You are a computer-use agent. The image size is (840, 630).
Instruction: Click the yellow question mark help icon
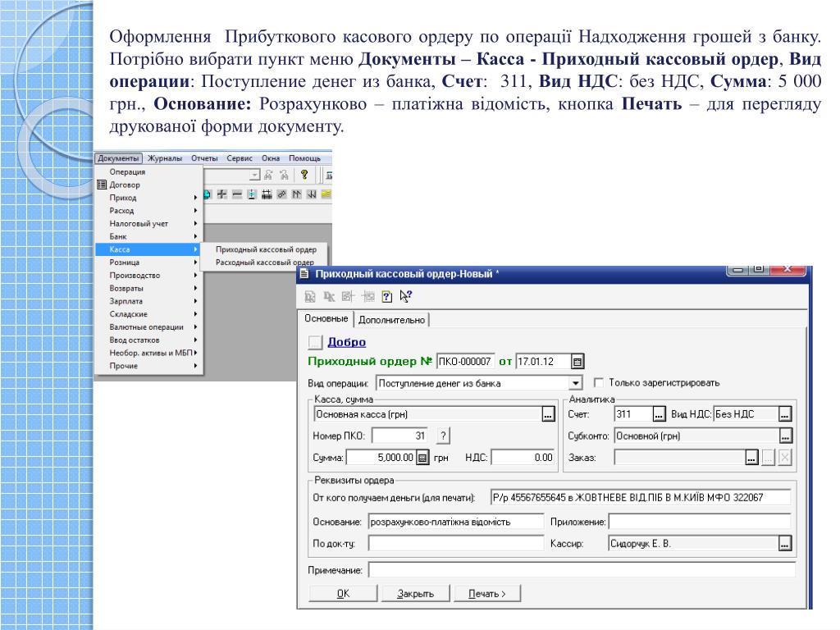[x=304, y=175]
